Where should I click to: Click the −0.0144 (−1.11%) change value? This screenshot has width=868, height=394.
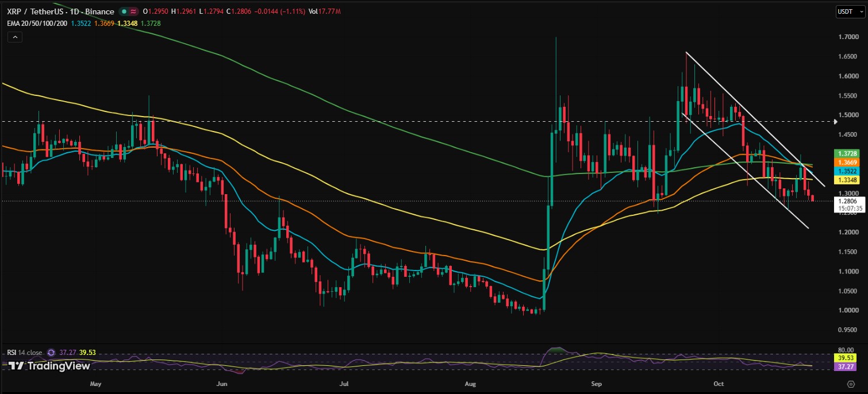click(281, 11)
